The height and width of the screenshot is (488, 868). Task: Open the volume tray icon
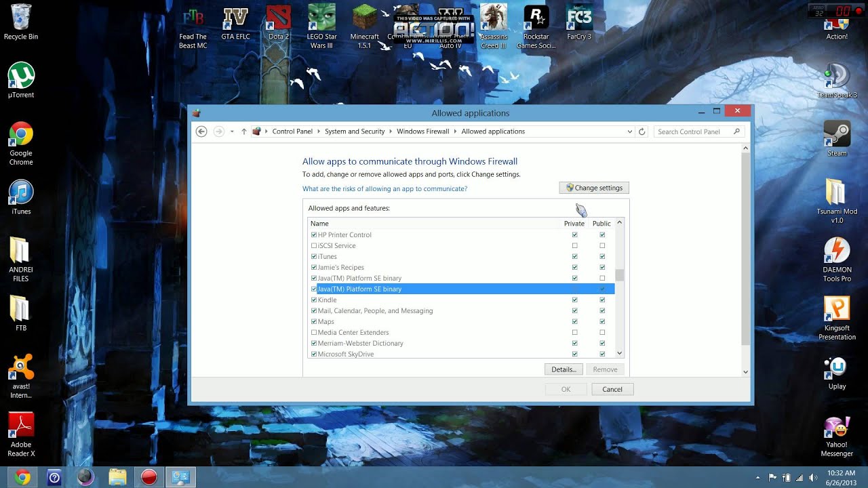click(x=812, y=477)
